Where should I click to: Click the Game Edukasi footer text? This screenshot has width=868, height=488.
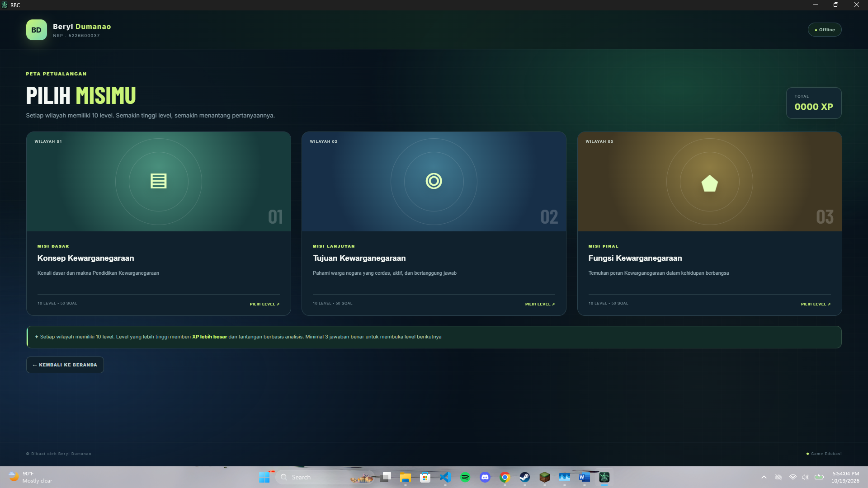tap(826, 454)
